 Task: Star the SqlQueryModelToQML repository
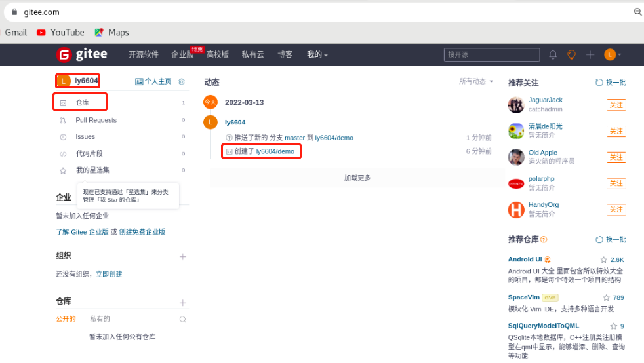click(x=614, y=326)
